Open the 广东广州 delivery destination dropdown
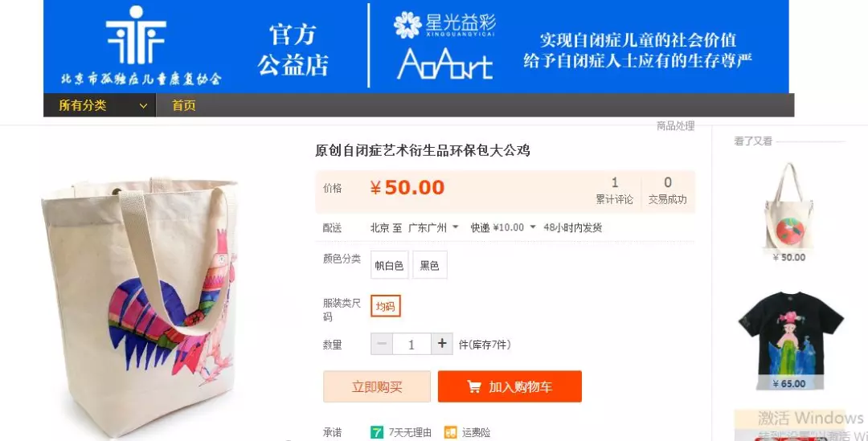The image size is (868, 441). 433,227
